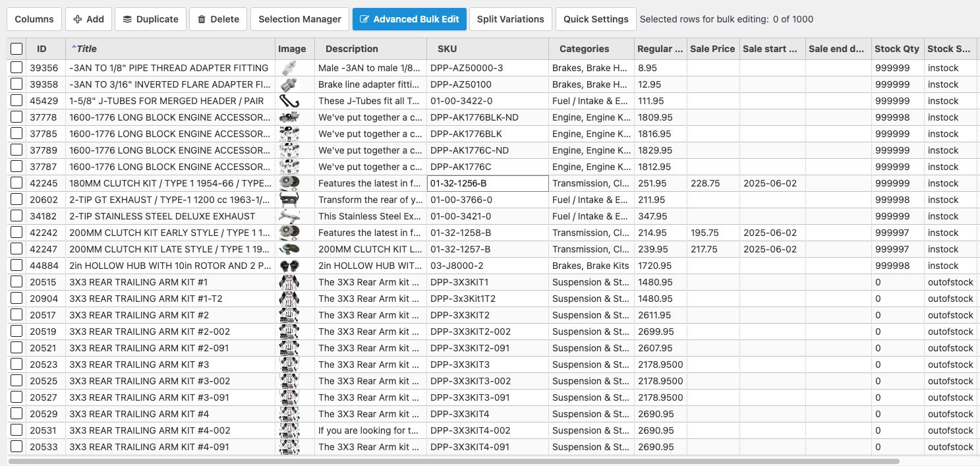Click sale start date for ID 42245
The width and height of the screenshot is (980, 466).
[x=772, y=183]
